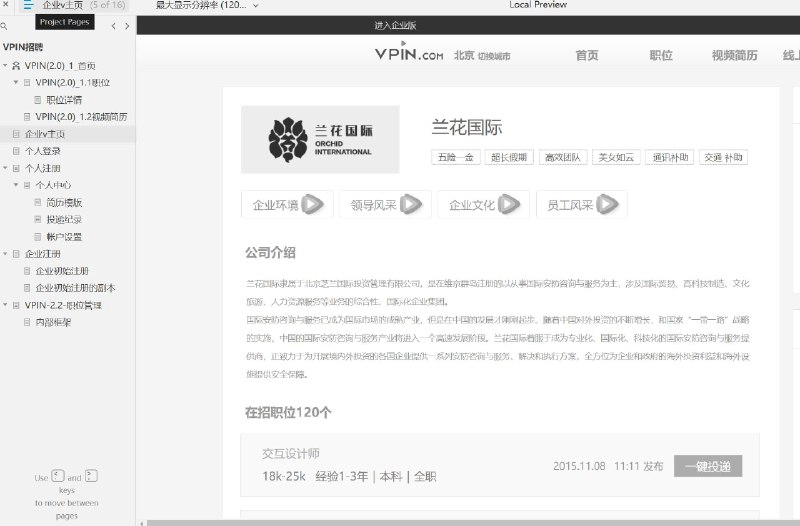Click the 高效团队 benefit tag
Viewport: 800px width, 526px height.
coord(563,157)
